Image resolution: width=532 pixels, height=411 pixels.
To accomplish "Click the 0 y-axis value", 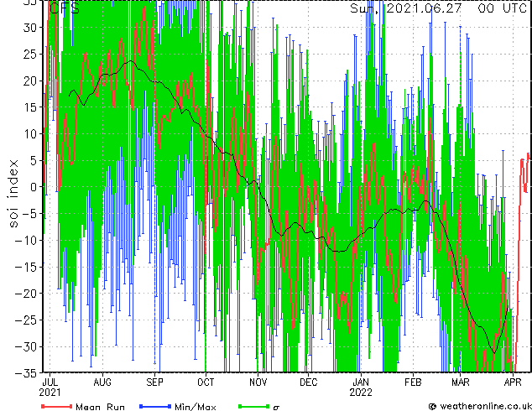I will [x=33, y=187].
